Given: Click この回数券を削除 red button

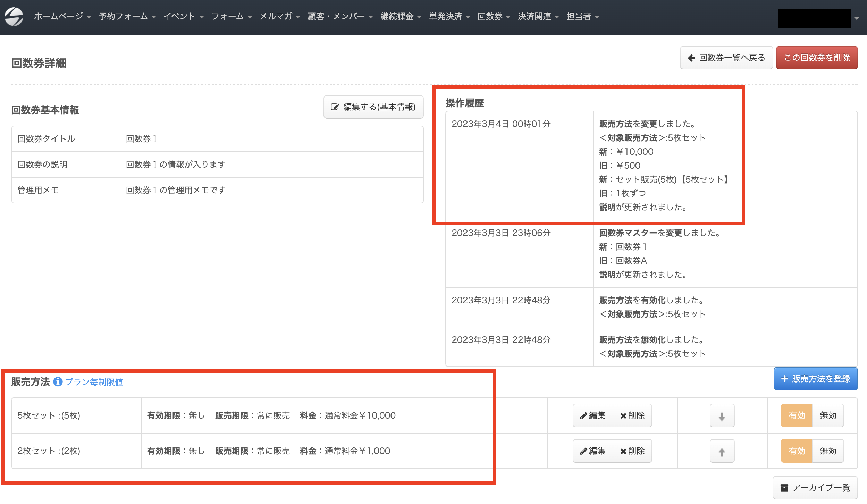Looking at the screenshot, I should click(x=817, y=58).
